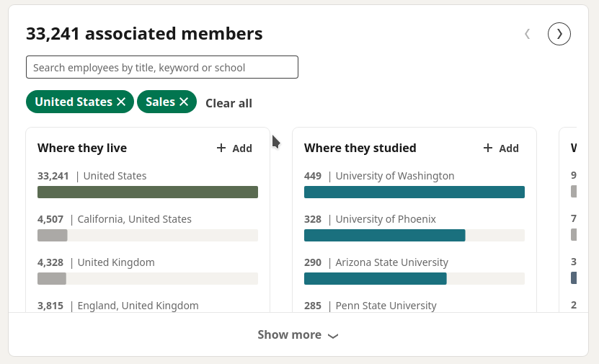Click plus Add in Where they studied
Image resolution: width=599 pixels, height=364 pixels.
pos(501,148)
